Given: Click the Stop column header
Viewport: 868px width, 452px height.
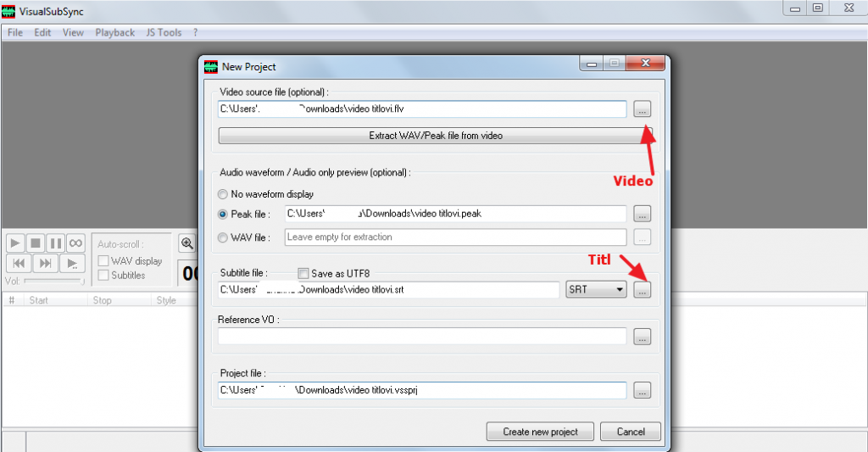Looking at the screenshot, I should click(118, 300).
